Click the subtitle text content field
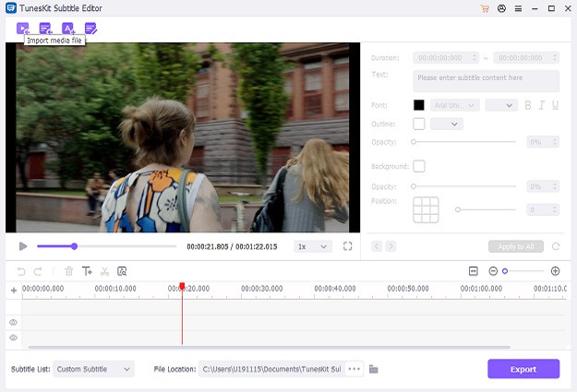Viewport: 577px width, 392px height. (x=487, y=81)
